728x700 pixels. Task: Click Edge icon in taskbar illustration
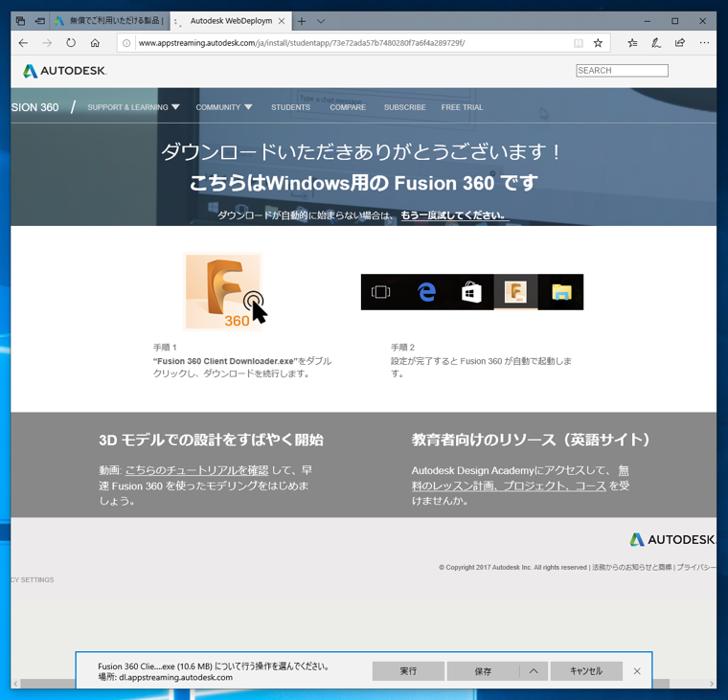tap(426, 292)
